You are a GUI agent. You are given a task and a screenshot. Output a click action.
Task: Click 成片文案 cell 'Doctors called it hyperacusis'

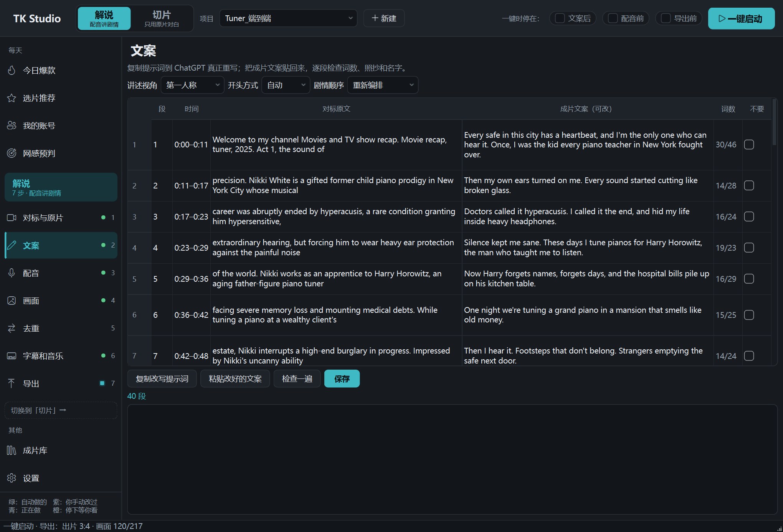588,216
